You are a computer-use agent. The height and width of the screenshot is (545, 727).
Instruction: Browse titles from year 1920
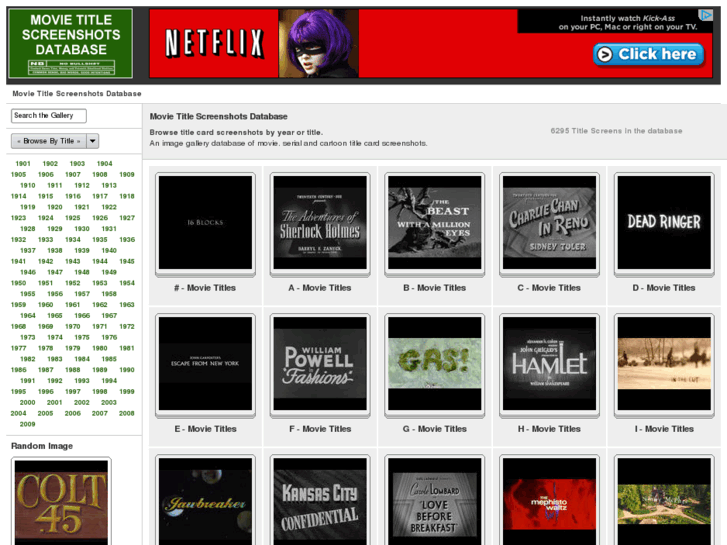tap(55, 207)
